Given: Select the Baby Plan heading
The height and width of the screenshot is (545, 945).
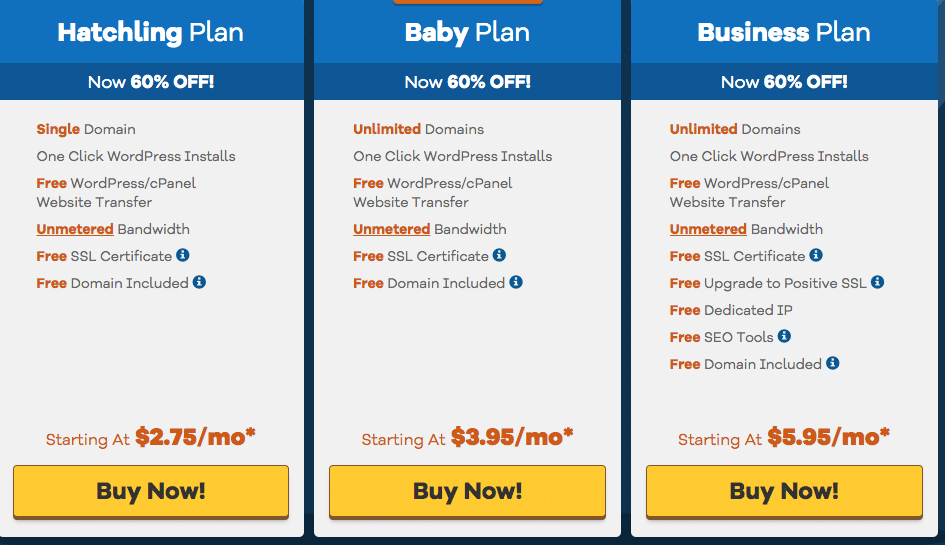Looking at the screenshot, I should click(467, 32).
